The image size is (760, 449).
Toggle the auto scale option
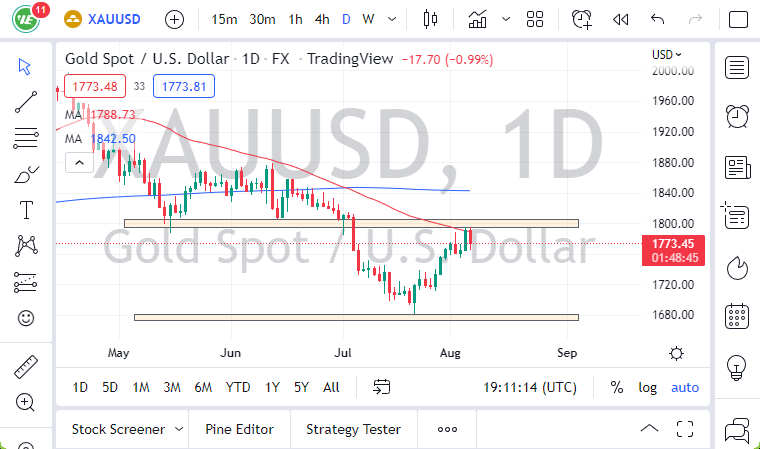pyautogui.click(x=685, y=387)
